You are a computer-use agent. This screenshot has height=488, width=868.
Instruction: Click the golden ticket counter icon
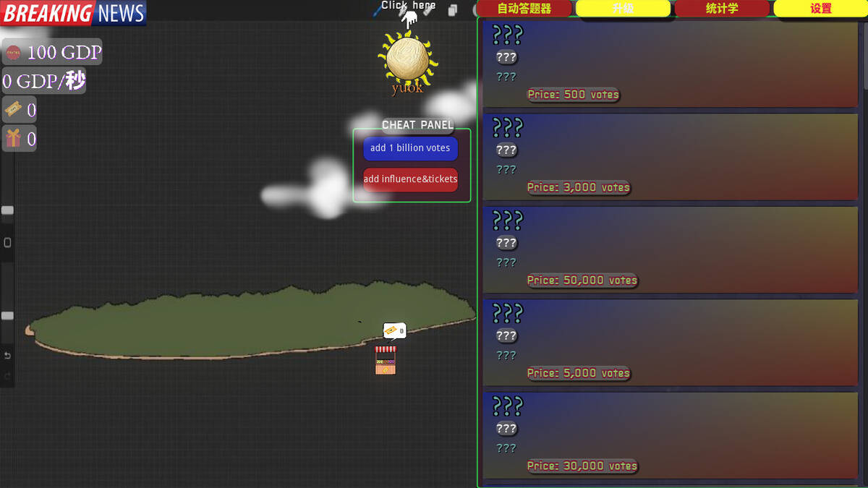click(x=13, y=110)
